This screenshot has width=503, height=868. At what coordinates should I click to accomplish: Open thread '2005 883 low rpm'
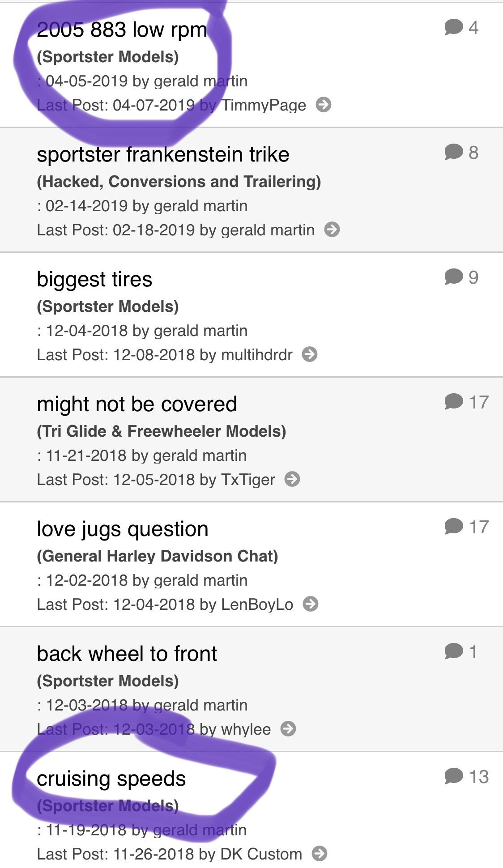tap(122, 30)
